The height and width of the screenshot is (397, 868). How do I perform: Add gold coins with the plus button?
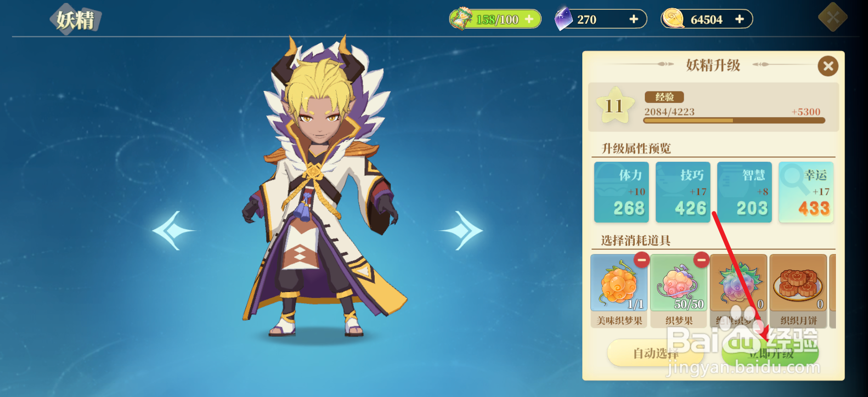pos(740,19)
